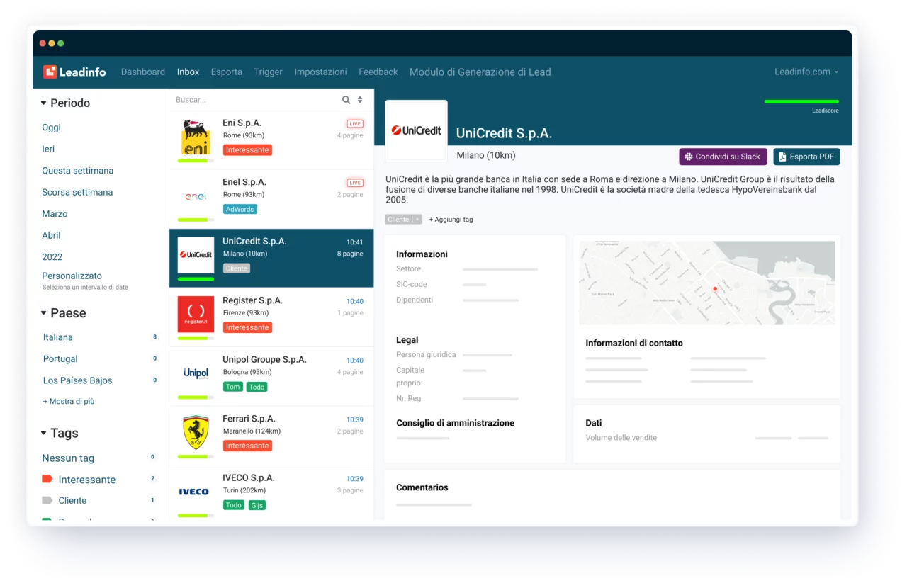Click the LIVE badge on Eni row
This screenshot has width=907, height=588.
pos(355,123)
